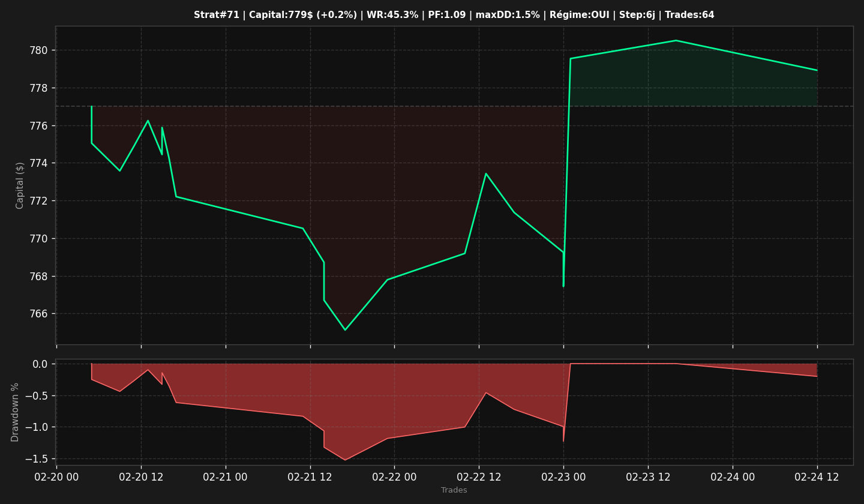Viewport: 864px width, 504px height.
Task: Click the −0.5 drawdown axis tick label
Action: pyautogui.click(x=37, y=395)
